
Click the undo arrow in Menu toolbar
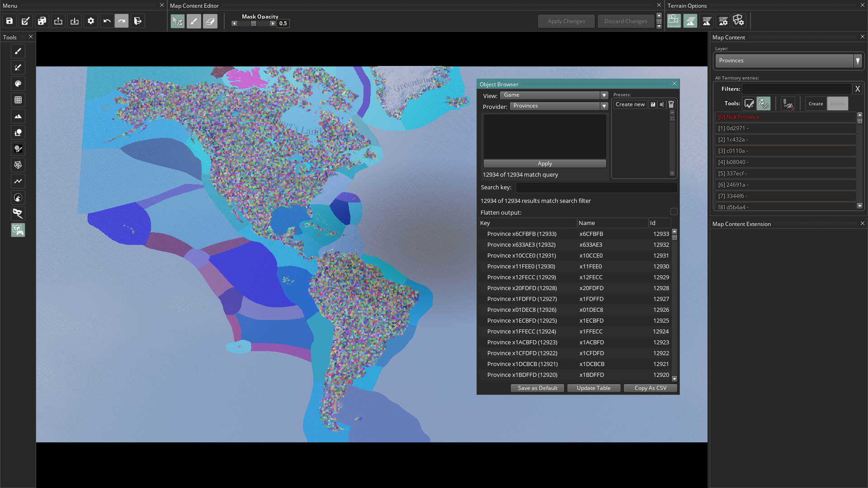coord(107,21)
